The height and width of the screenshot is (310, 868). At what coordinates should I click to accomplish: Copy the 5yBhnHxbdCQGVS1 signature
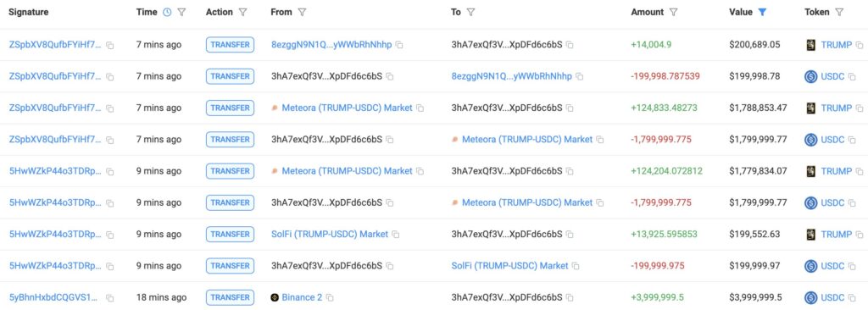point(109,298)
